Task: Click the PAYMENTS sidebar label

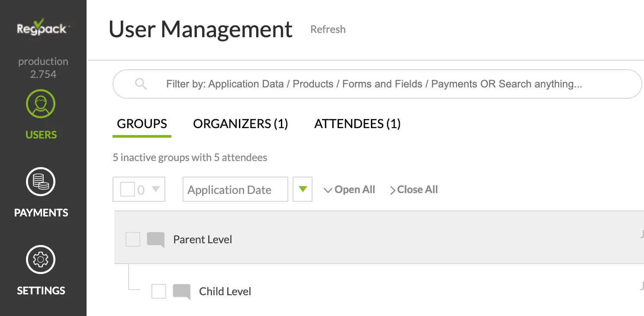Action: pos(41,213)
